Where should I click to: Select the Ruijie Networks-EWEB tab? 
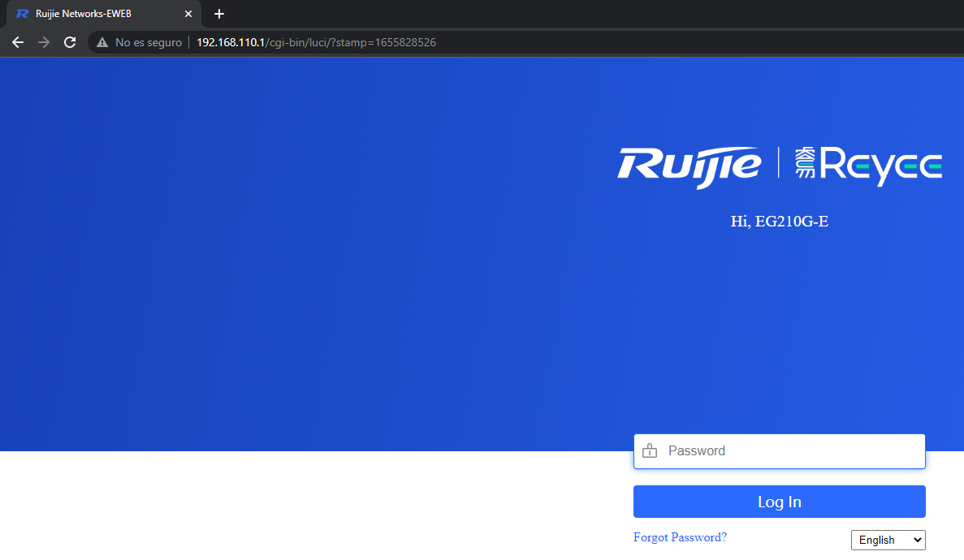click(x=103, y=14)
